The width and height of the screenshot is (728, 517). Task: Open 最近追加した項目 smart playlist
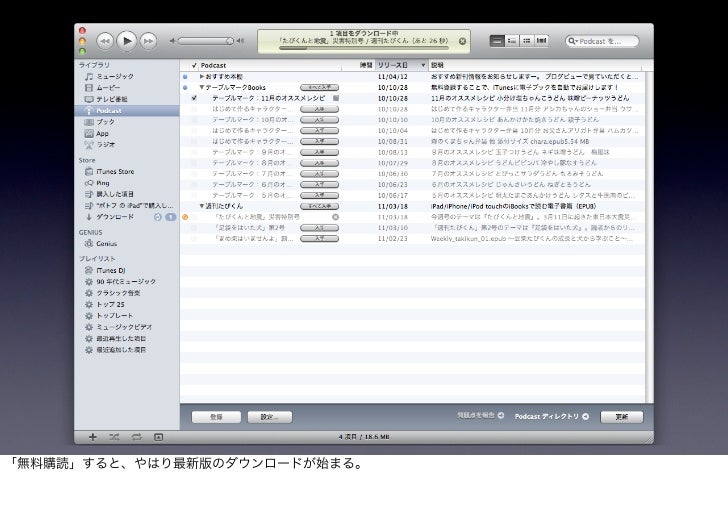pos(115,350)
